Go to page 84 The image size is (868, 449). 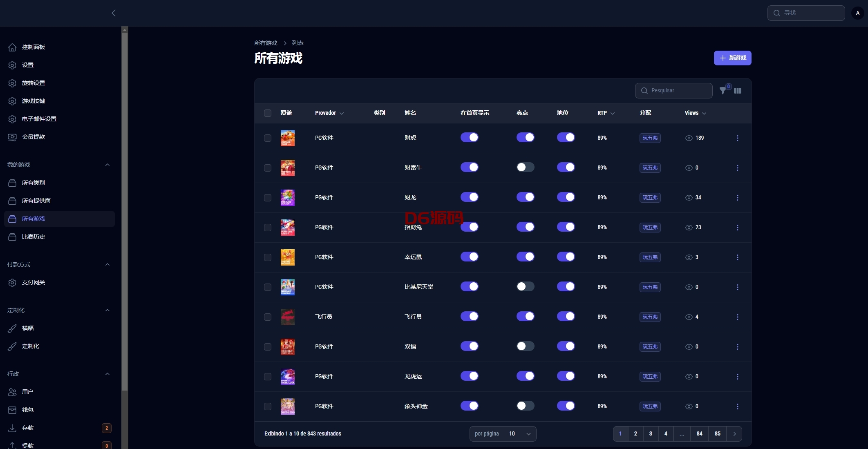pos(700,434)
